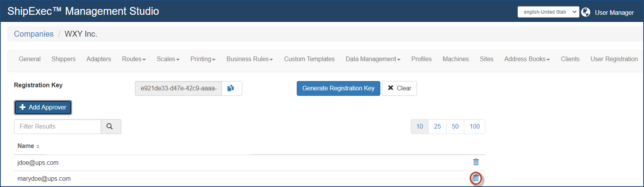Screen dimensions: 644x187
Task: Click the Add Approver button
Action: [43, 108]
